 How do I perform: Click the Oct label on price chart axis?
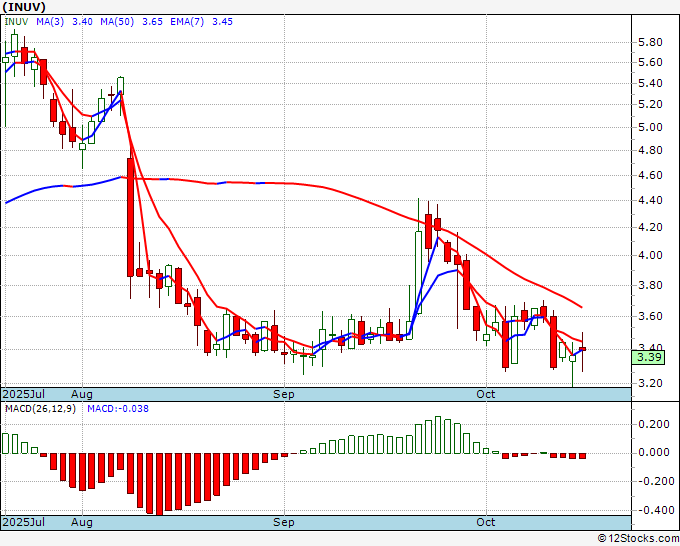485,394
